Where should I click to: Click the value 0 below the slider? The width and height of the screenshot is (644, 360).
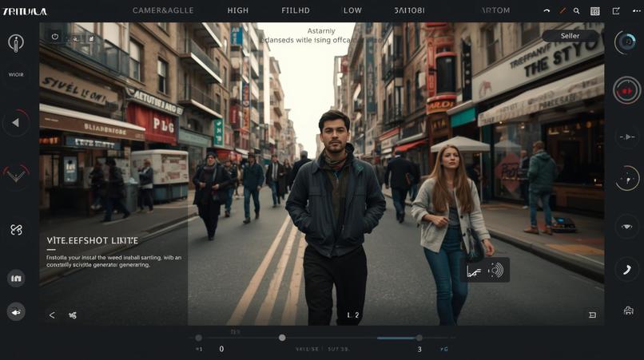pyautogui.click(x=221, y=349)
